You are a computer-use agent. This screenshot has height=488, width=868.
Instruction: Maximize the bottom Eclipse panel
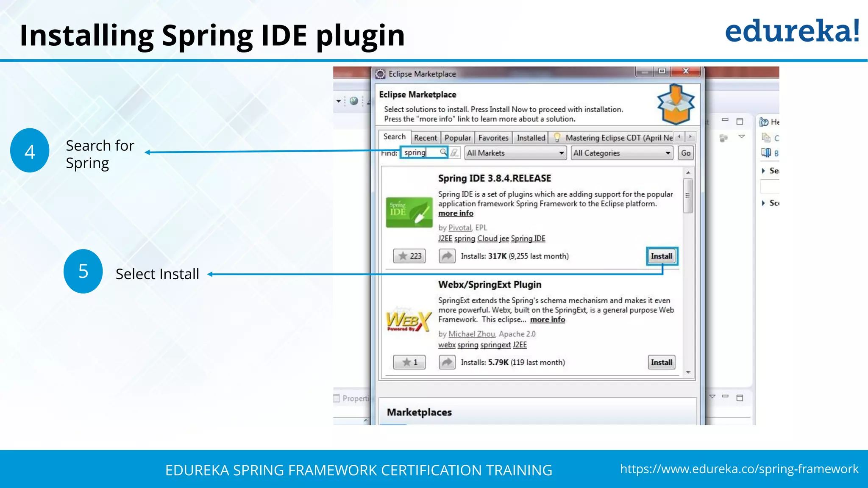pos(740,398)
